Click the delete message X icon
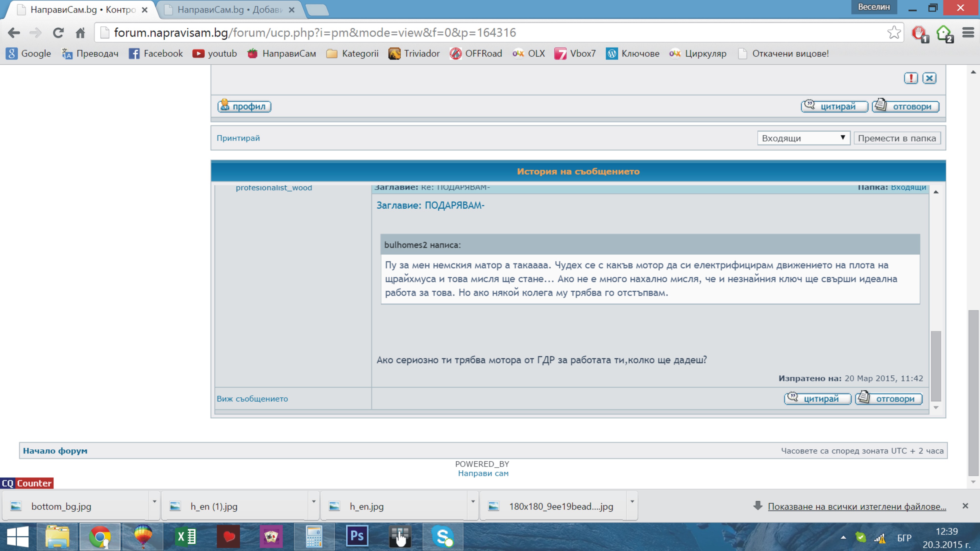The height and width of the screenshot is (551, 980). (x=929, y=78)
